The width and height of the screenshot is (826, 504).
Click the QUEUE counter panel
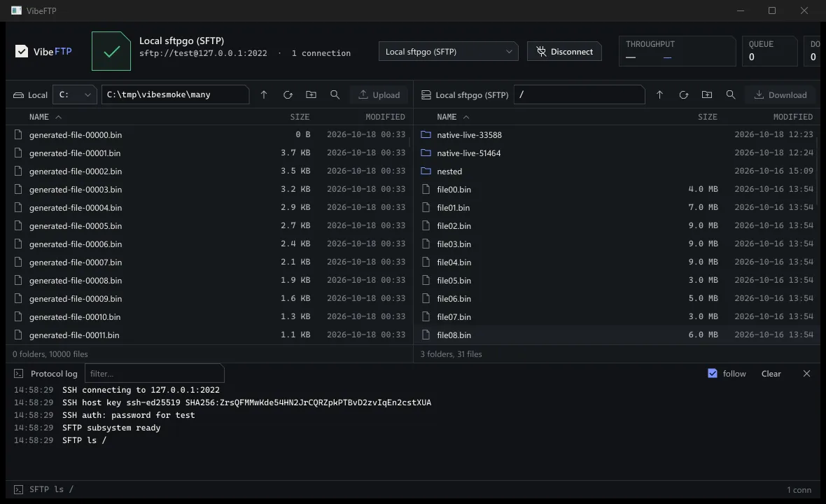pyautogui.click(x=769, y=51)
